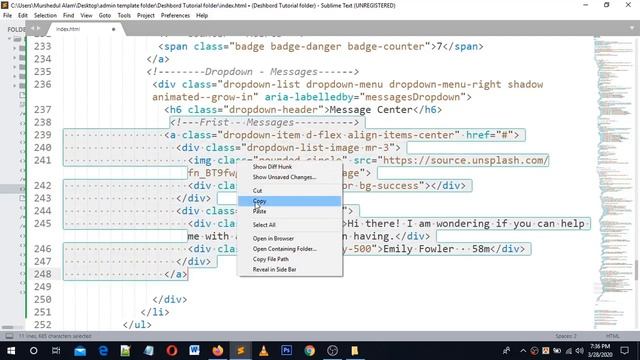Expand first subfolder in sidebar
640x360 pixels.
[15, 48]
